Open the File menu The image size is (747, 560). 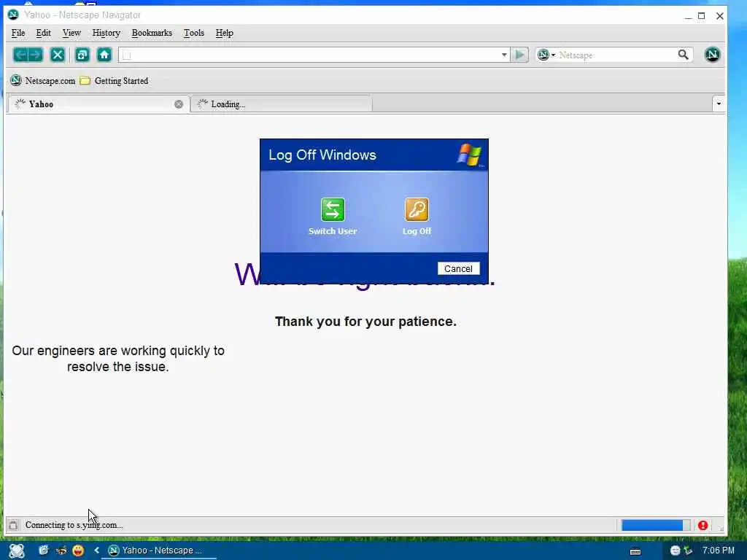coord(18,33)
